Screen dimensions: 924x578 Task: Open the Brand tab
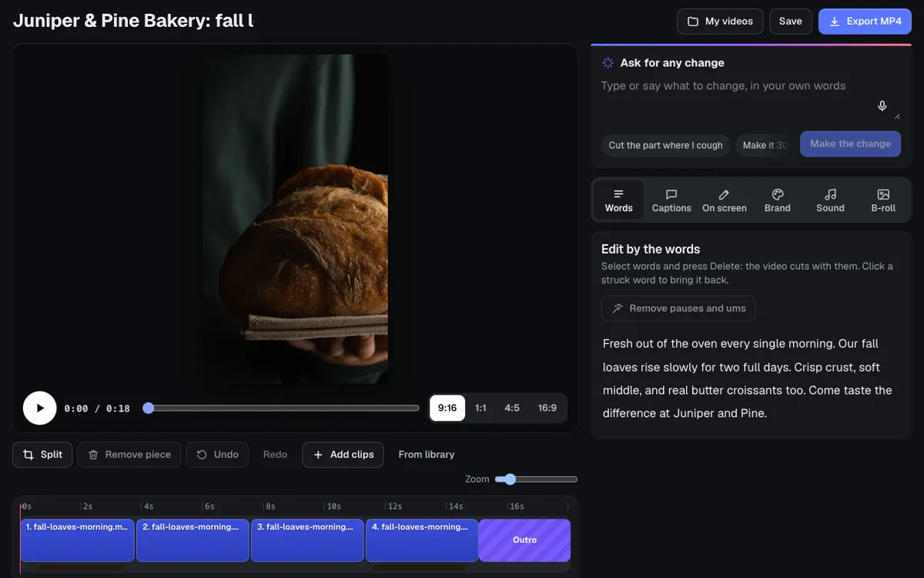pos(778,200)
